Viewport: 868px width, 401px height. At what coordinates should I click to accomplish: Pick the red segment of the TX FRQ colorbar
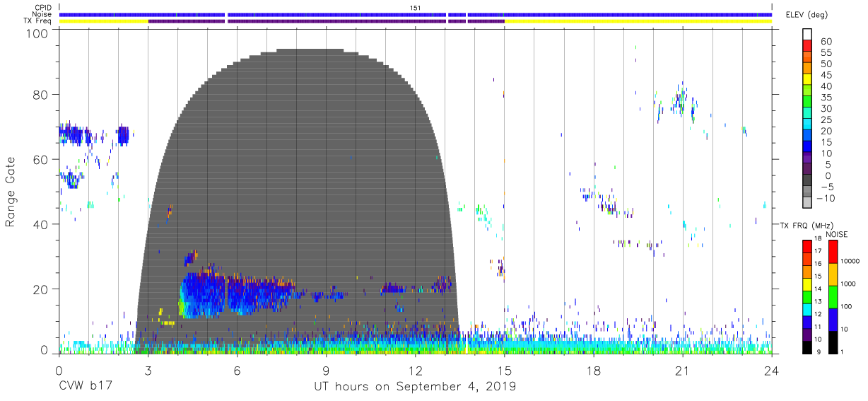[x=806, y=247]
